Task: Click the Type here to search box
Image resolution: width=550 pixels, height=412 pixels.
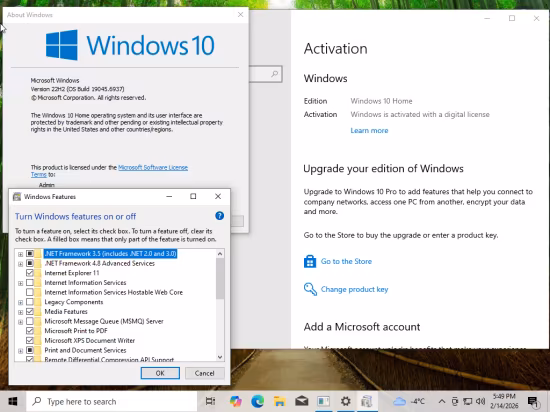Action: tap(112, 401)
